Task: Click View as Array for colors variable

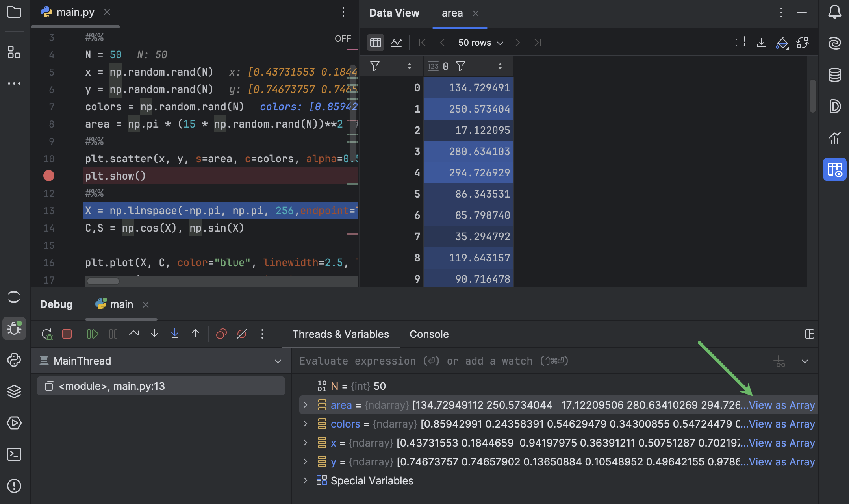Action: 781,424
